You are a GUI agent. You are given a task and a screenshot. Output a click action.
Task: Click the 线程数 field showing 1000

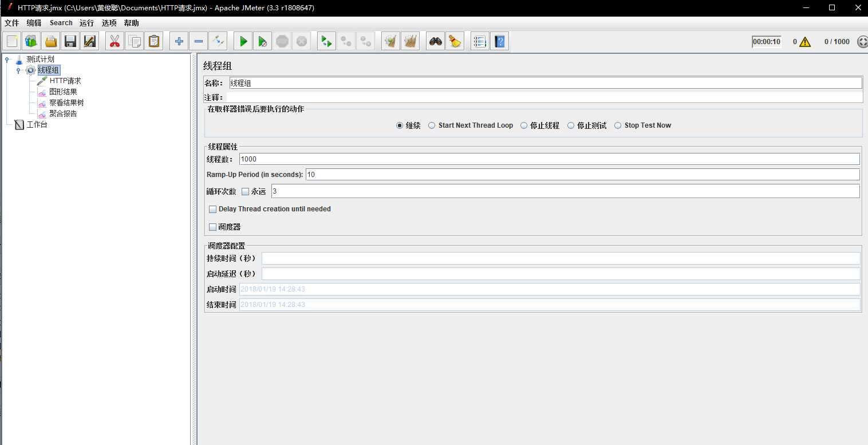click(x=549, y=159)
